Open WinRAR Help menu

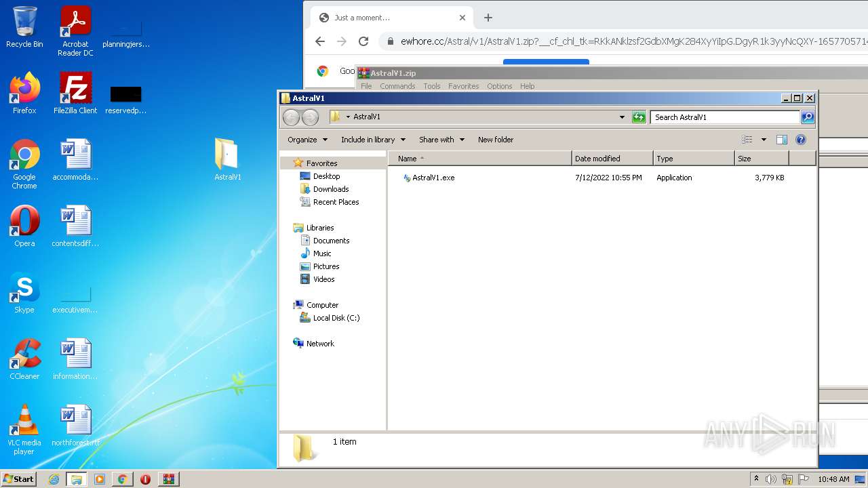[x=527, y=86]
